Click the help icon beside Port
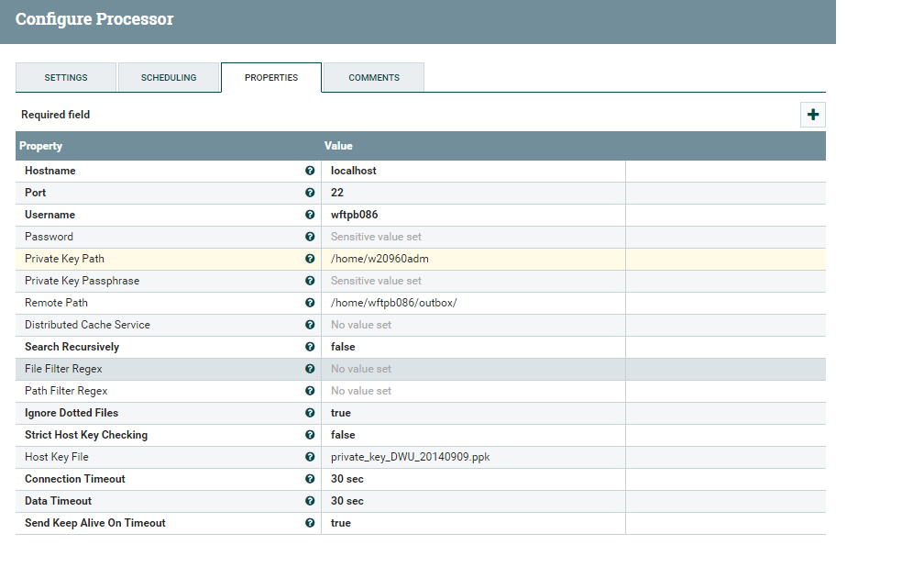Screen dimensions: 924x578 (x=310, y=193)
